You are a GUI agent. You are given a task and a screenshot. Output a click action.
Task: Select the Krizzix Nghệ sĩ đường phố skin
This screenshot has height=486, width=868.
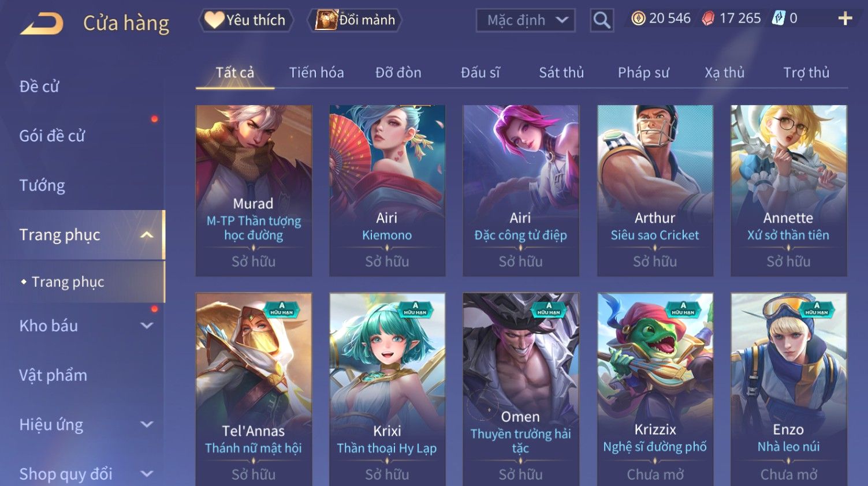(x=655, y=389)
